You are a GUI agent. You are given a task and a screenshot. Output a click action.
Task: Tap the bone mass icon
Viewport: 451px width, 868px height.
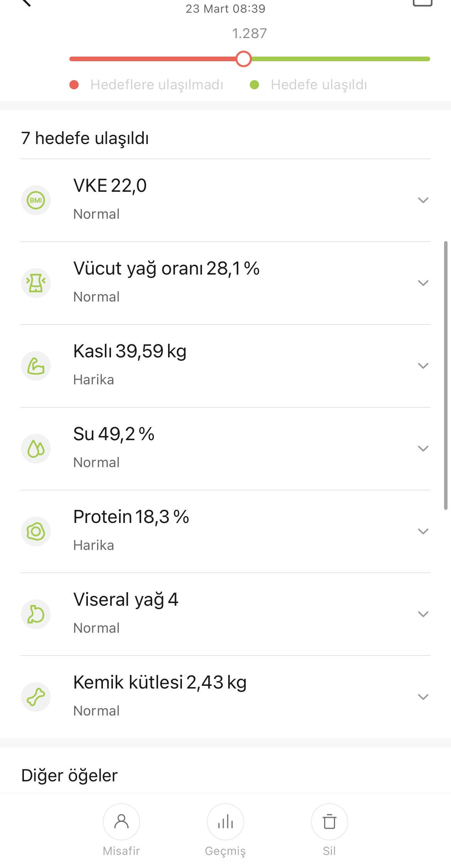[36, 697]
